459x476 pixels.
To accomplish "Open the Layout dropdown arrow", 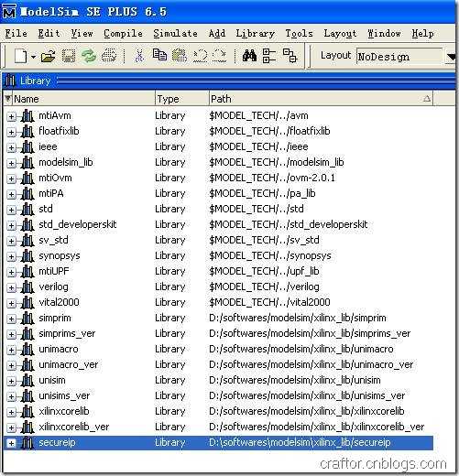I will click(452, 57).
